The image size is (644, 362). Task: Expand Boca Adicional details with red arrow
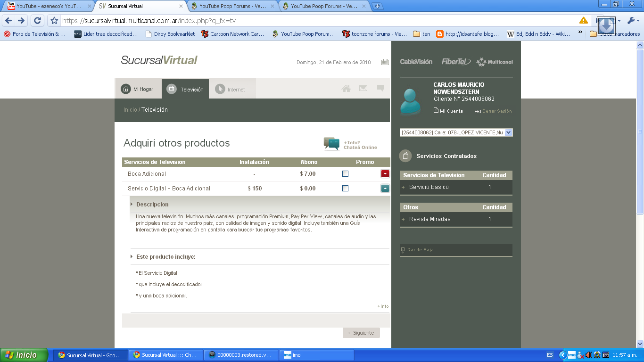tap(385, 174)
